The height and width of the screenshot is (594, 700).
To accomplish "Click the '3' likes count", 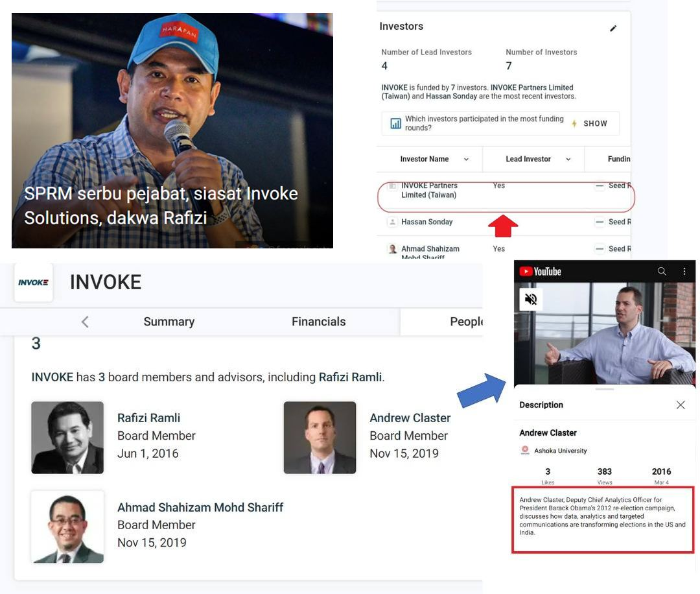I will point(548,471).
